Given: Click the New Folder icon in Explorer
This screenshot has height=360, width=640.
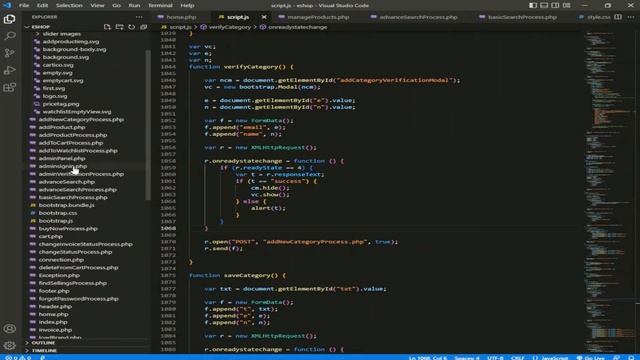Looking at the screenshot, I should [120, 27].
